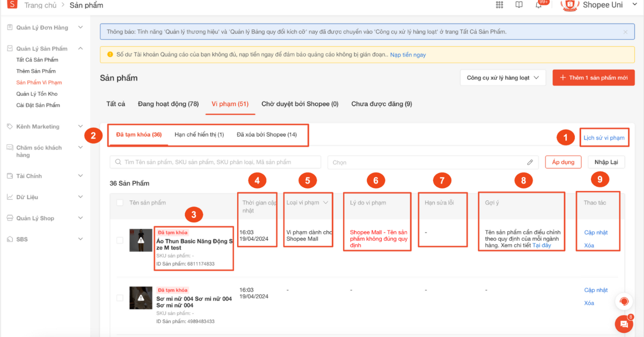Click the red support assistant icon

(x=624, y=302)
